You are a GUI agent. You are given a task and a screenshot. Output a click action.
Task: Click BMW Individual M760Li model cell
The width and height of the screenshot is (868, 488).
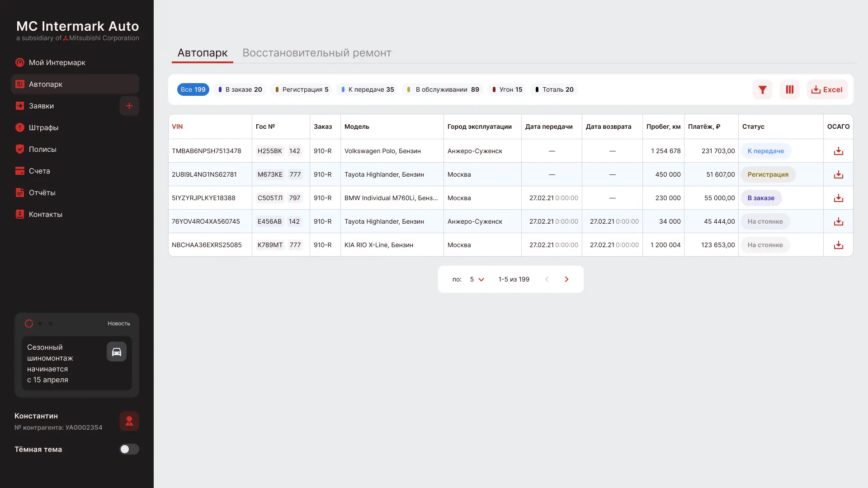391,198
